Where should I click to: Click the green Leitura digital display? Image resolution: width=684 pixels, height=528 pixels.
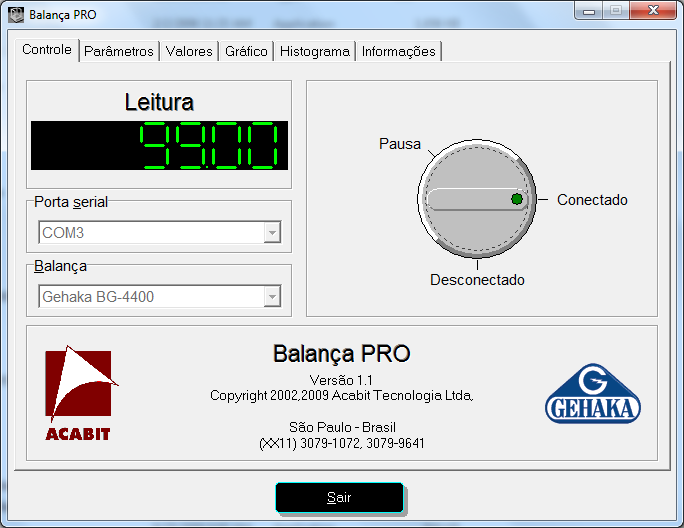pyautogui.click(x=159, y=145)
